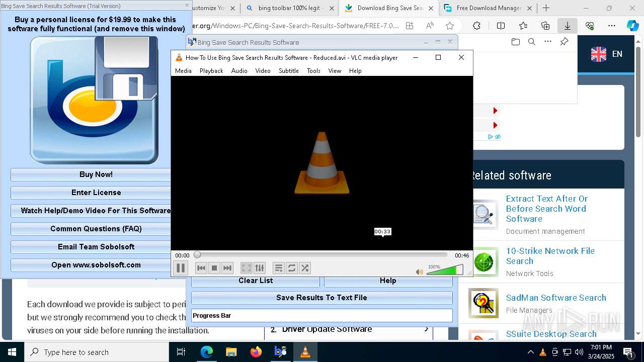
Task: Open Edge browser essentials heart icon
Action: (590, 26)
